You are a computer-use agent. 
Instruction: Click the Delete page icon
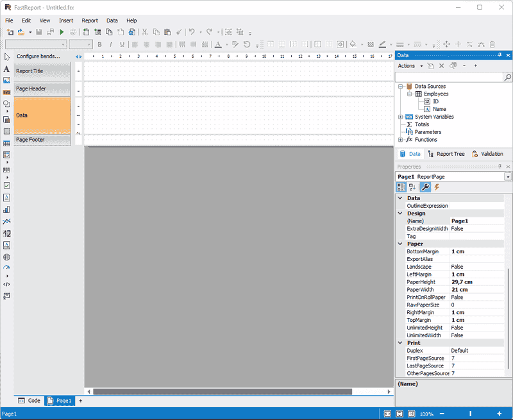(121, 32)
